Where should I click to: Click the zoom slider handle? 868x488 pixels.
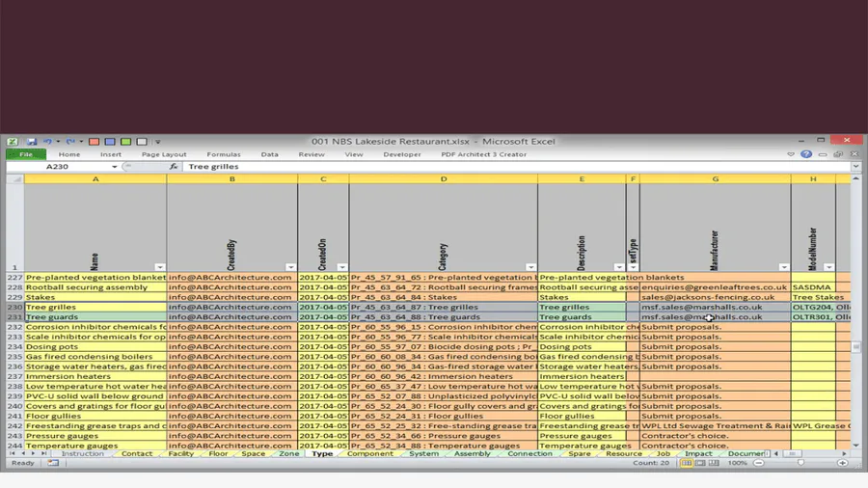point(801,463)
